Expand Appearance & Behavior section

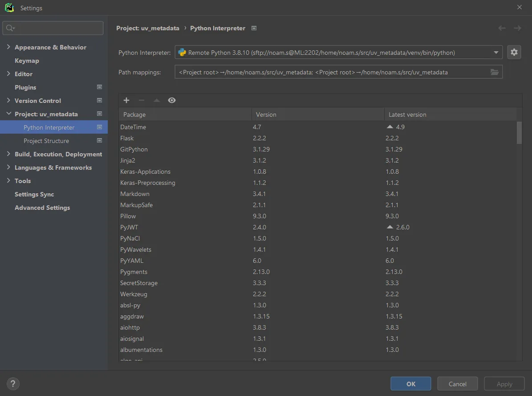(x=8, y=47)
